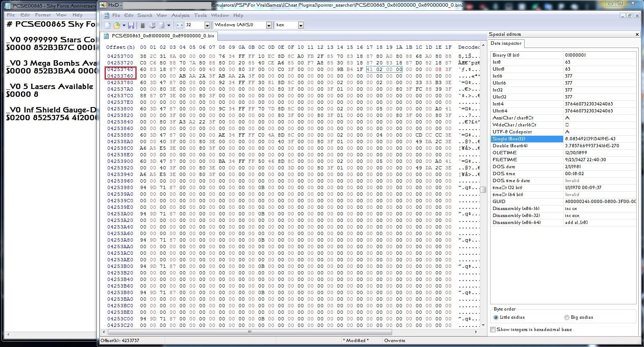644x347 pixels.
Task: Expand the disk image dropdown arrow
Action: [169, 25]
